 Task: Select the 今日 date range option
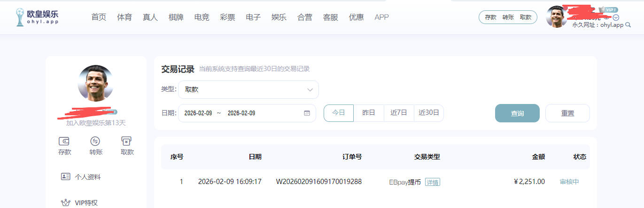click(338, 113)
